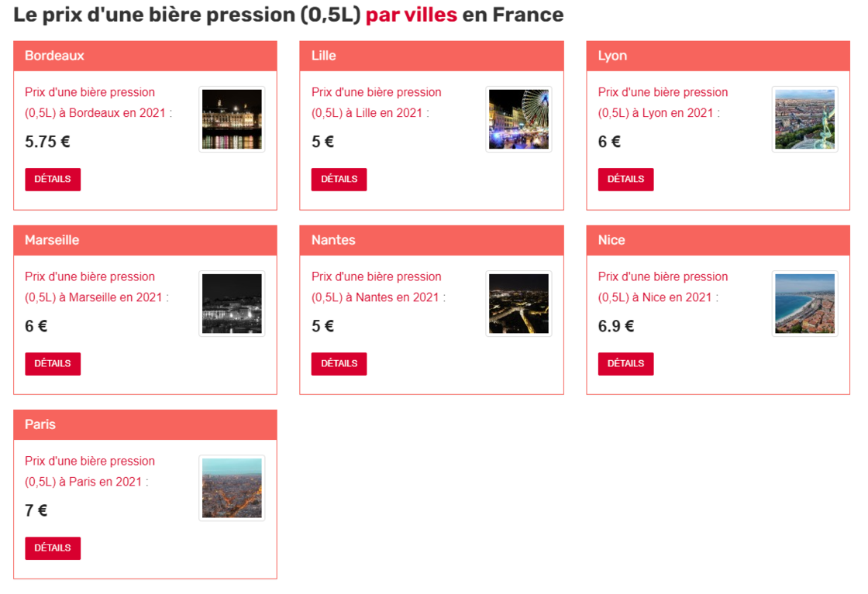The width and height of the screenshot is (868, 594).
Task: Click the Marseille black-and-white thumbnail
Action: 232,304
